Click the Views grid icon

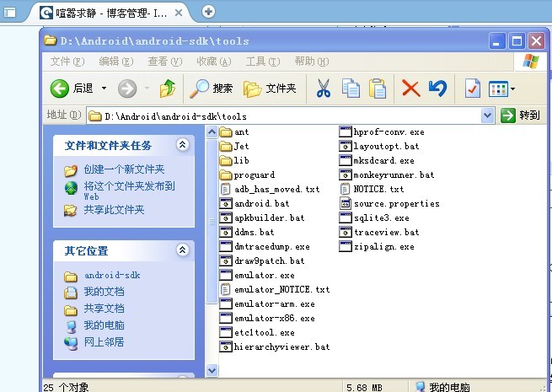click(x=498, y=89)
